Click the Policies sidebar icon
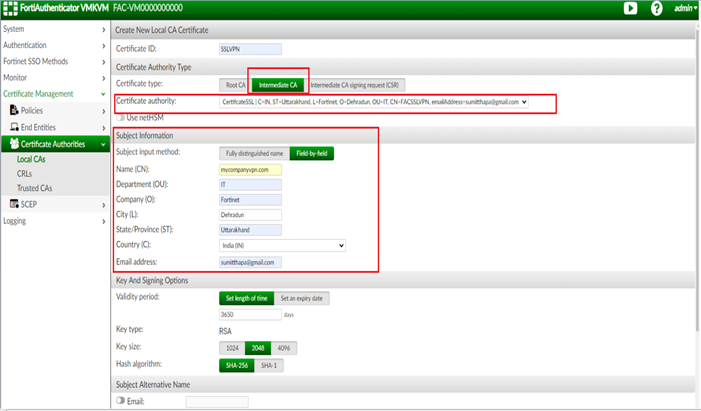701x411 pixels. point(14,111)
